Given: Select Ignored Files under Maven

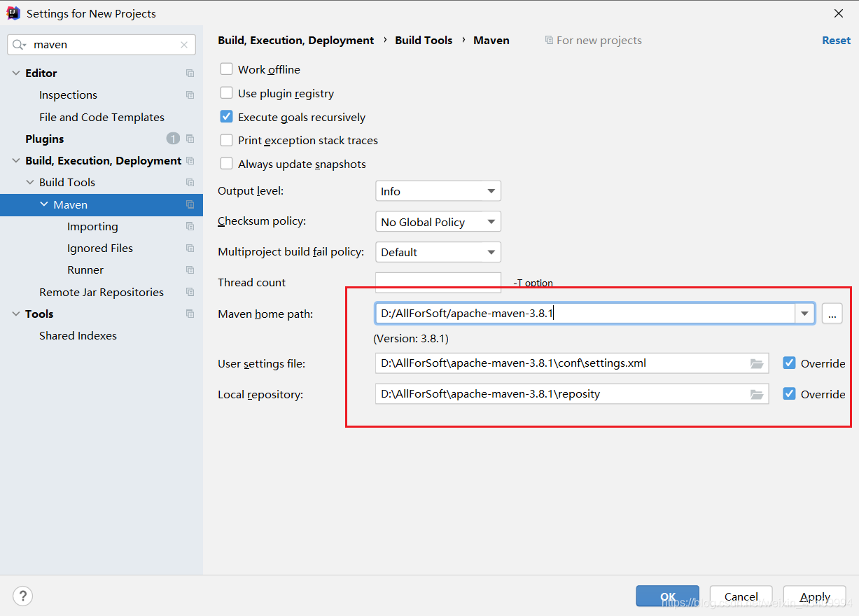Looking at the screenshot, I should (x=100, y=248).
